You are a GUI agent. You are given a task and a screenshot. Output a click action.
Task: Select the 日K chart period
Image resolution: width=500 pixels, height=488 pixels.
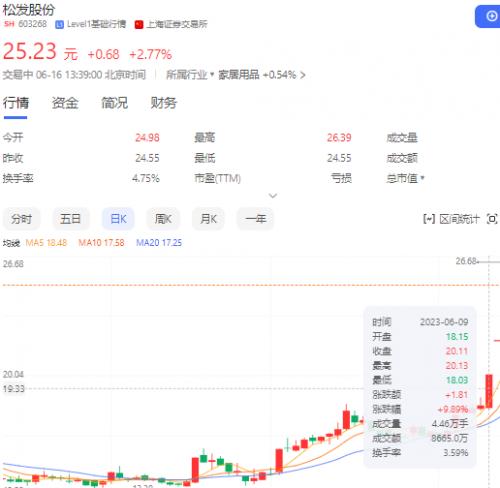[x=118, y=219]
